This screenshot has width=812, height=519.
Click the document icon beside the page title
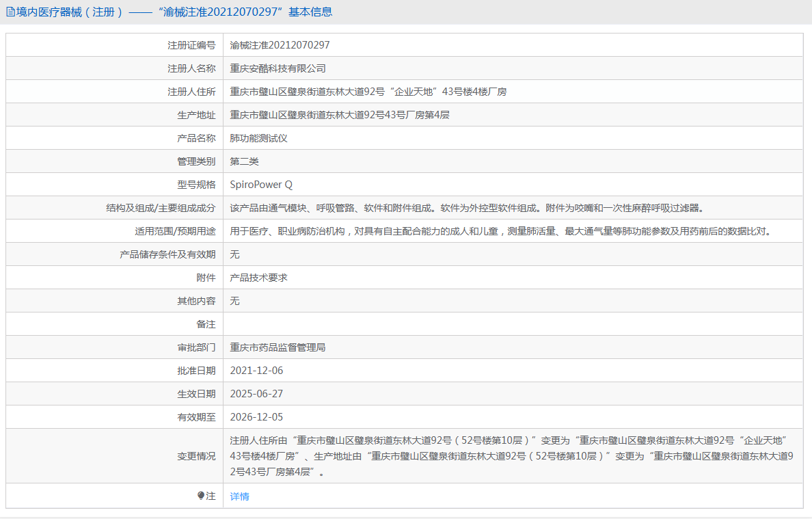10,12
